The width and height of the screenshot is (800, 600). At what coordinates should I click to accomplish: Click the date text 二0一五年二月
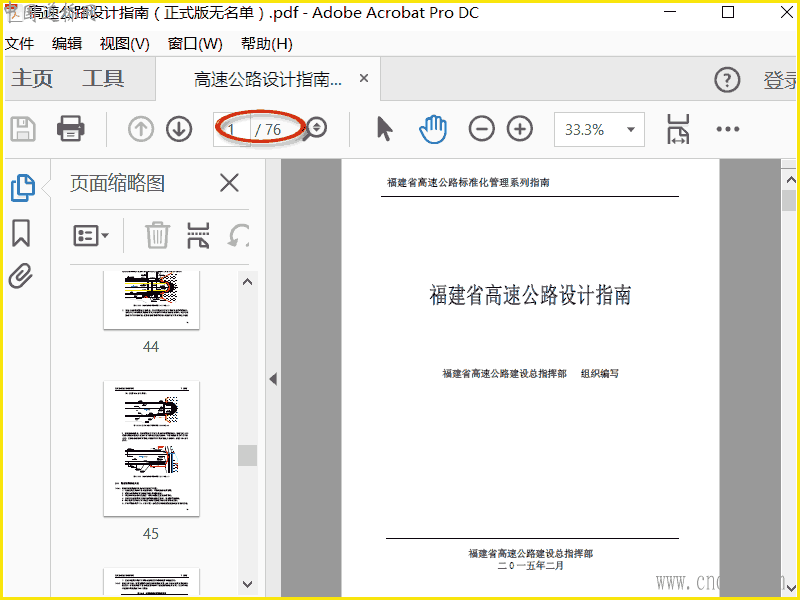tap(531, 565)
